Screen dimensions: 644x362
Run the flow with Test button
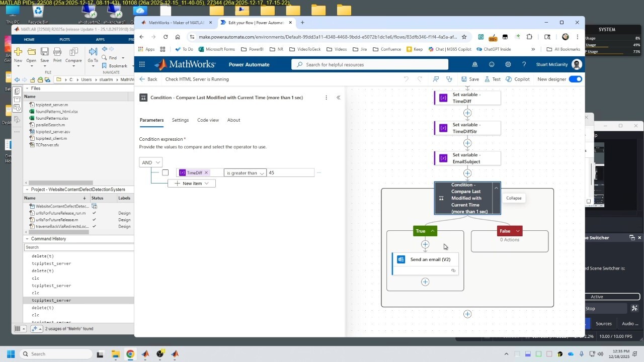coord(492,79)
